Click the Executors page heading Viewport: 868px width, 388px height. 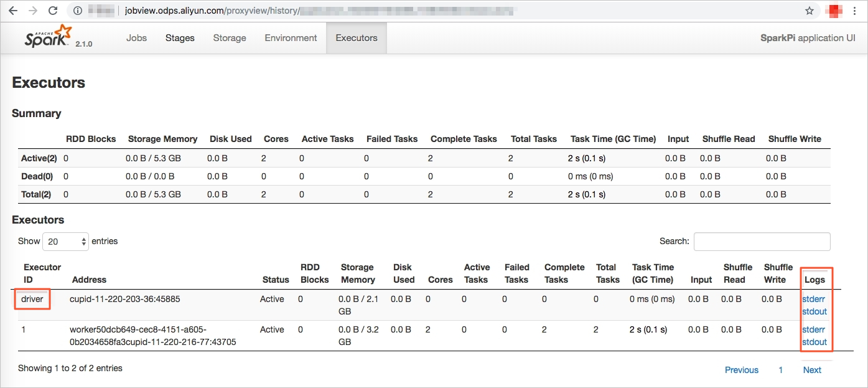click(x=49, y=83)
